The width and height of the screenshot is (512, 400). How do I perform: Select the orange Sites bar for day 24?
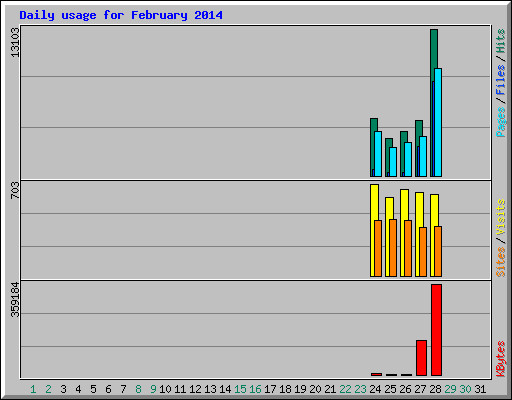378,249
